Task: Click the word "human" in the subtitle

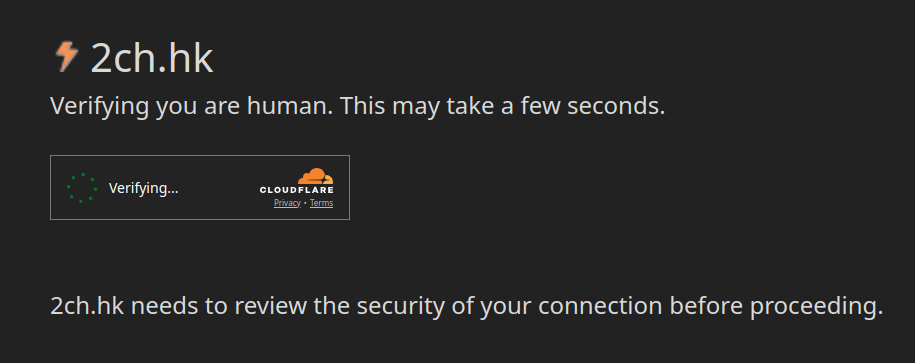Action: pyautogui.click(x=288, y=106)
